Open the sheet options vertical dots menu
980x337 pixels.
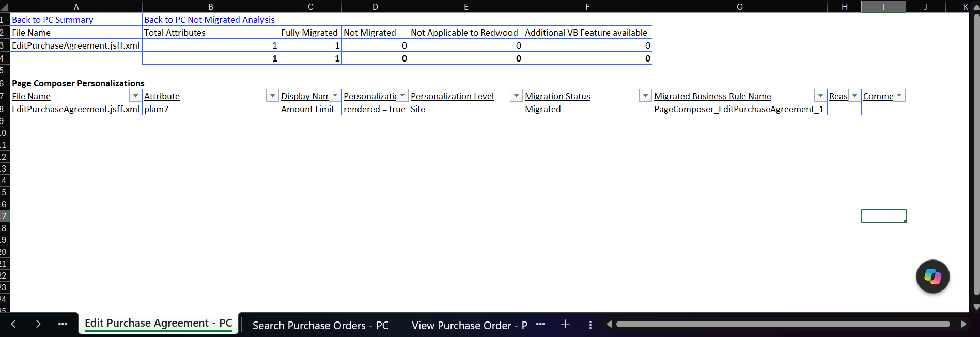590,325
